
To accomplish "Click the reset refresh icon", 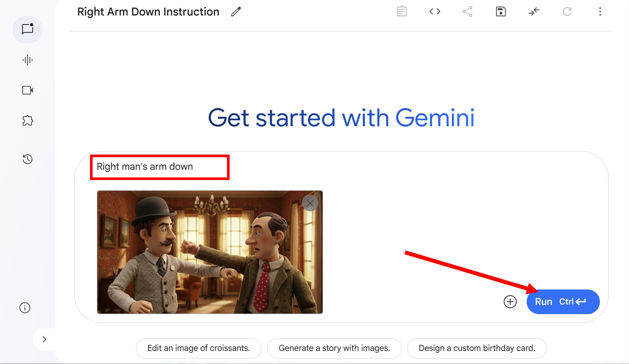I will pyautogui.click(x=567, y=12).
